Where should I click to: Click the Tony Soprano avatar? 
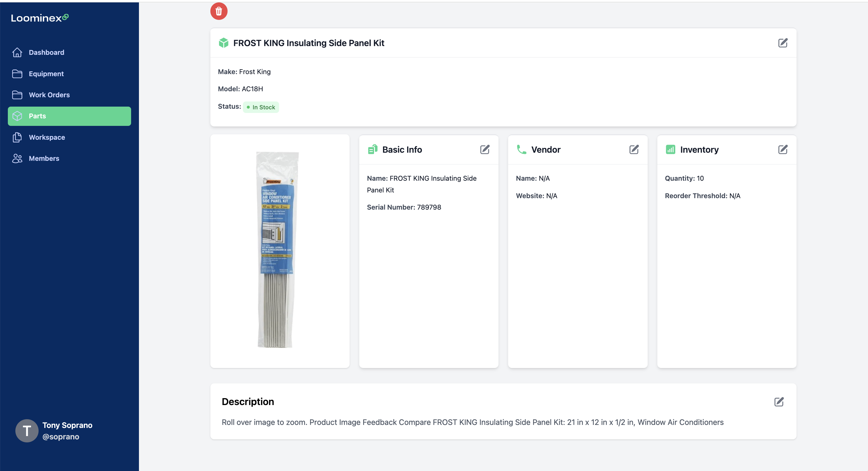pos(27,431)
